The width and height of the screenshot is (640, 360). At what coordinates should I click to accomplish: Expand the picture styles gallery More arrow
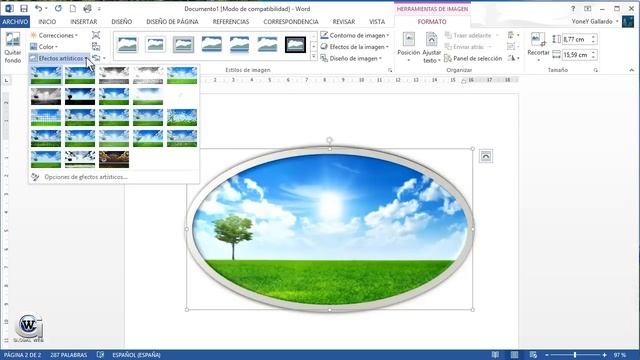click(x=313, y=57)
